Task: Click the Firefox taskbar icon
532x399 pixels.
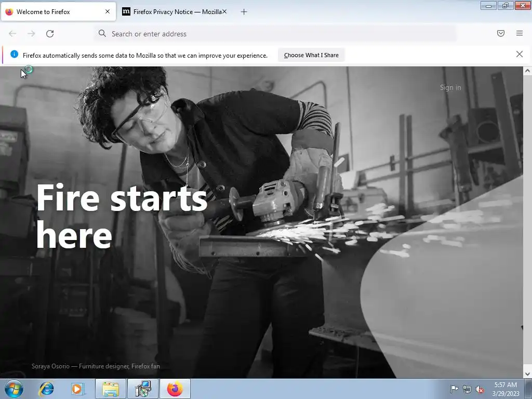Action: [175, 389]
